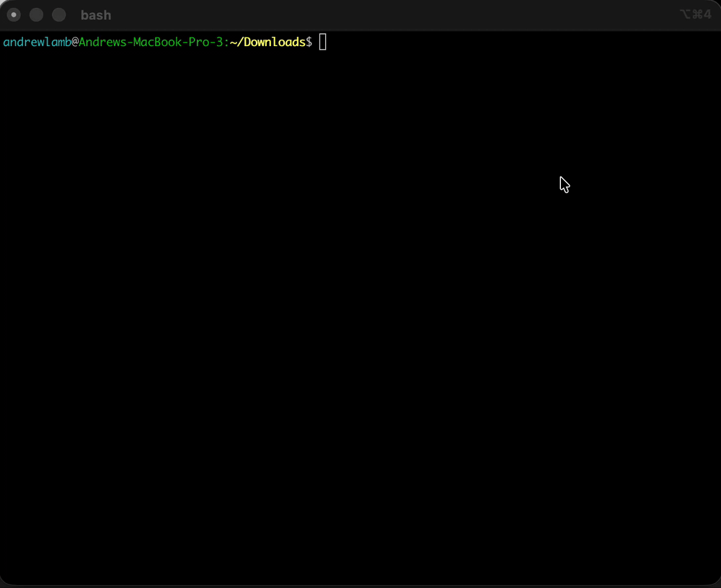Click the Andrews-MacBook-Pro-3 hostname text
Image resolution: width=721 pixels, height=588 pixels.
(151, 43)
